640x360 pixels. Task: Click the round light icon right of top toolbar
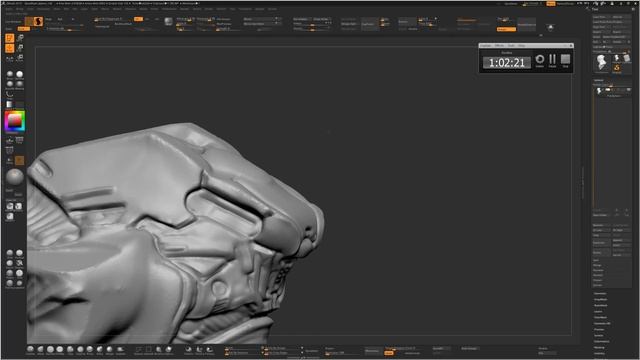click(550, 27)
